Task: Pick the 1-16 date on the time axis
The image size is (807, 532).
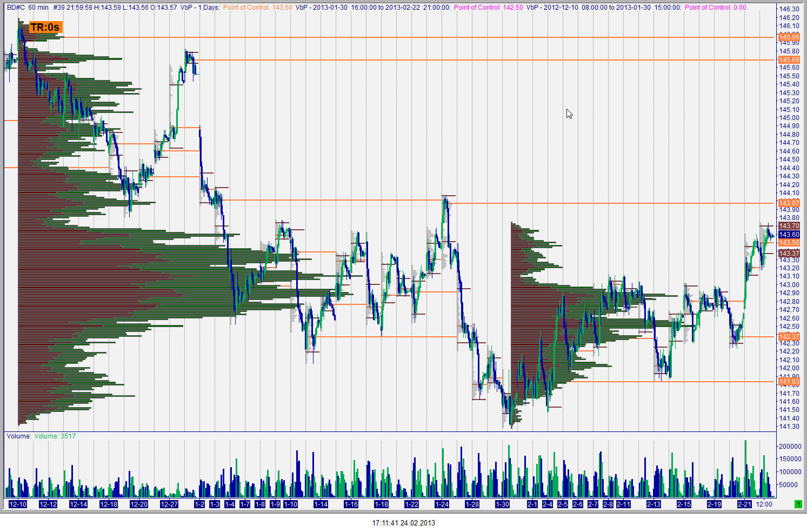Action: (x=351, y=504)
